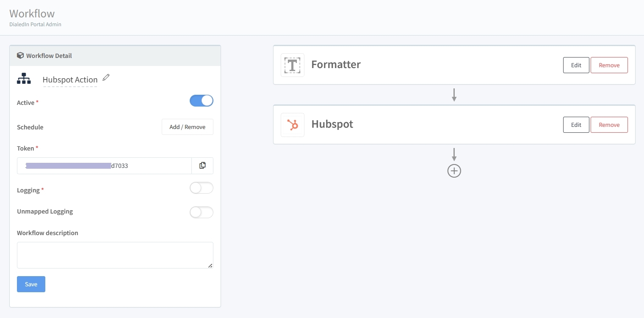Select the Token text field
This screenshot has width=644, height=318.
tap(104, 165)
